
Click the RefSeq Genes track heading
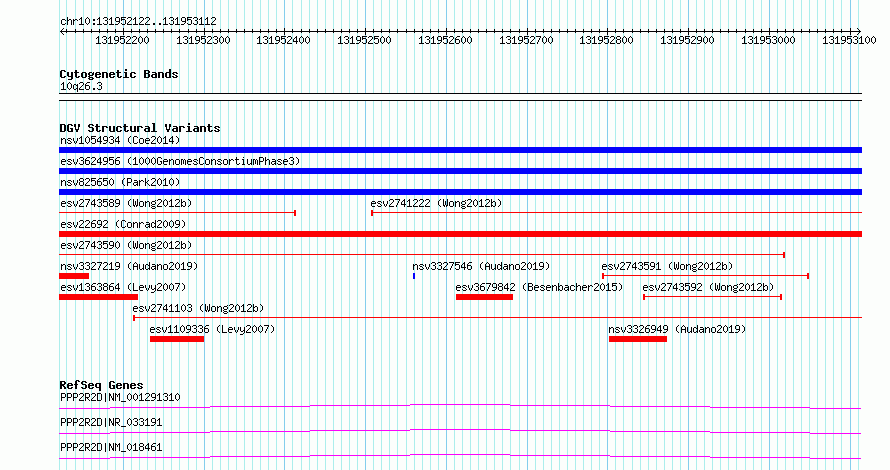pos(101,385)
